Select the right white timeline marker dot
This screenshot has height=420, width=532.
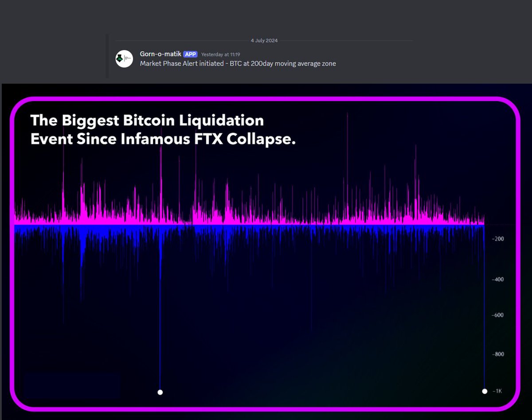(x=484, y=391)
